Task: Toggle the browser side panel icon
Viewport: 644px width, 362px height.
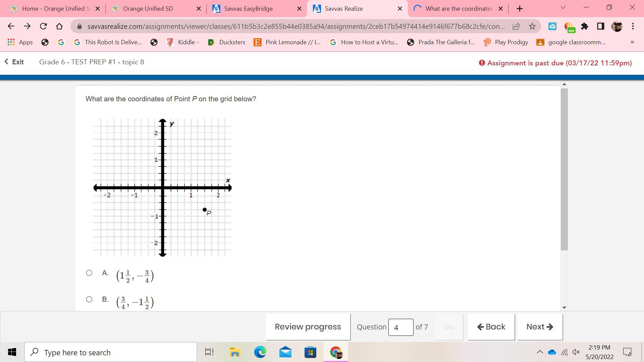Action: tap(600, 26)
